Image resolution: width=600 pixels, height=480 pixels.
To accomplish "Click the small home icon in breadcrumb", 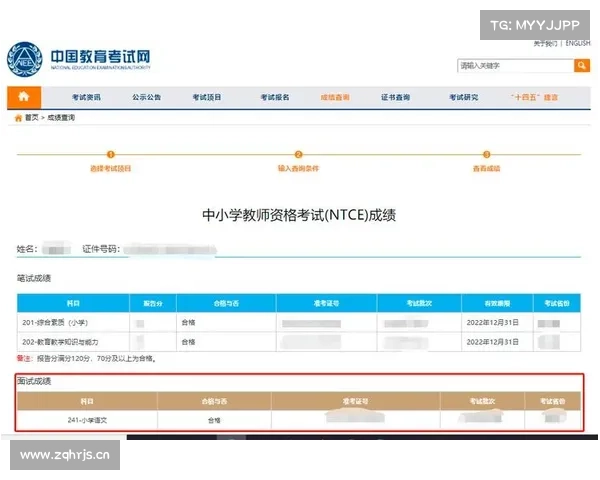I will (x=18, y=118).
